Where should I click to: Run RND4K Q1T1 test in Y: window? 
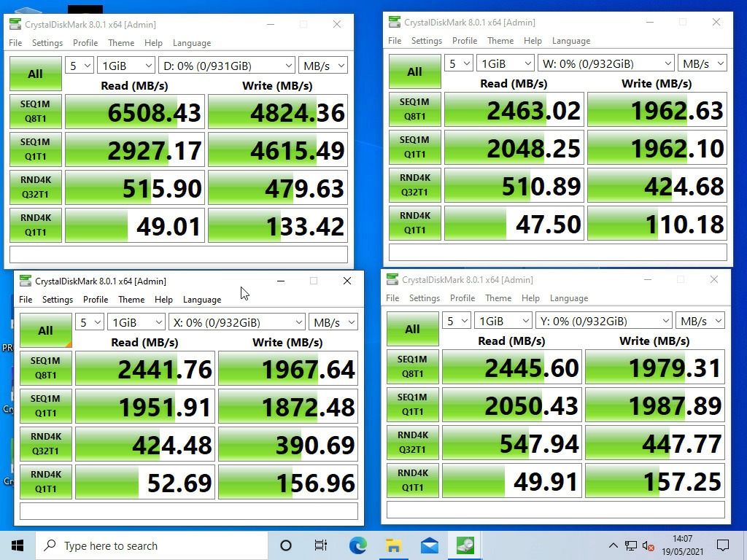(413, 481)
